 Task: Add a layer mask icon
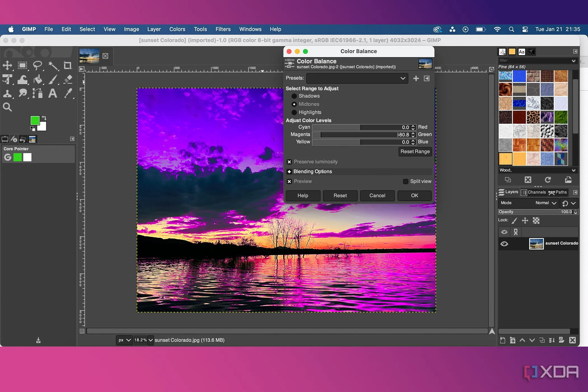pos(561,340)
